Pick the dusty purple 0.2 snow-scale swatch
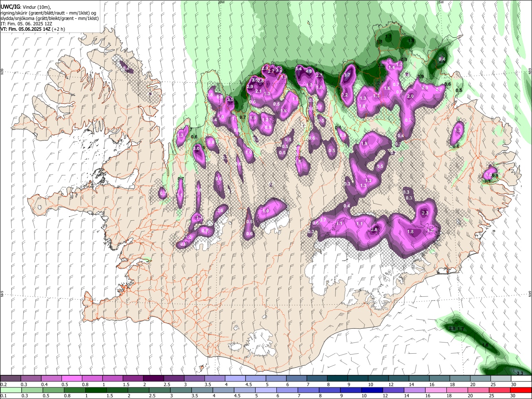The image size is (532, 399). tap(10, 379)
